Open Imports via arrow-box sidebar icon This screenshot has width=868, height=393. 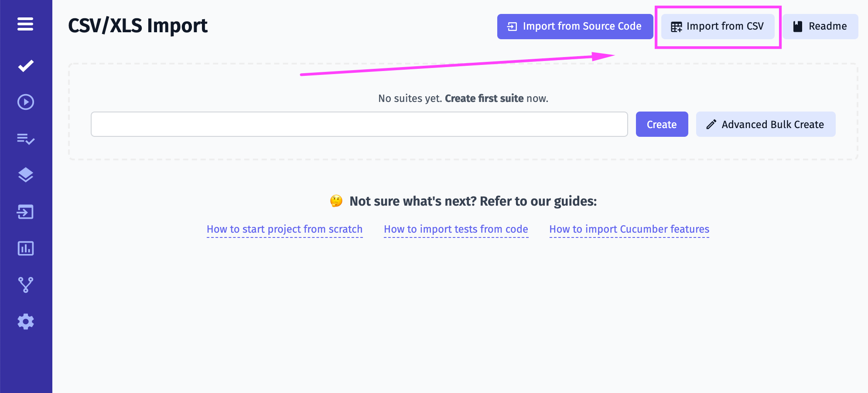point(26,212)
